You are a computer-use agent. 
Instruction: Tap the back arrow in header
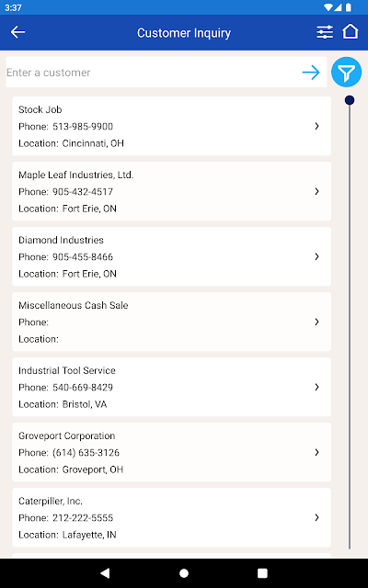point(17,32)
